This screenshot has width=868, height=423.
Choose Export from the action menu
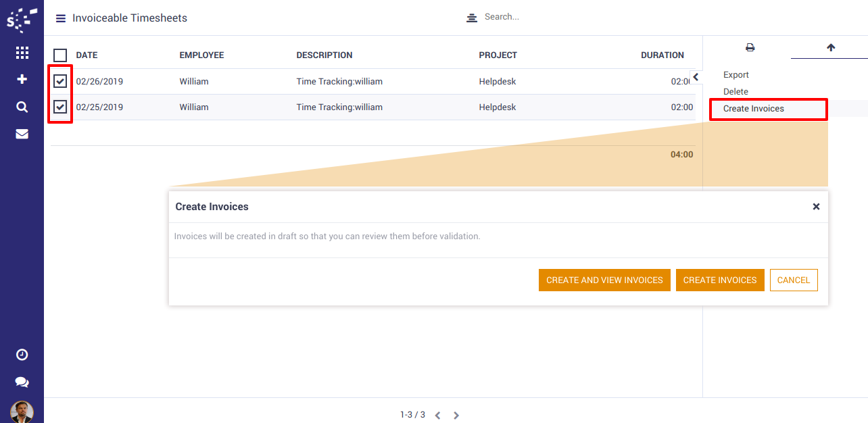point(736,75)
